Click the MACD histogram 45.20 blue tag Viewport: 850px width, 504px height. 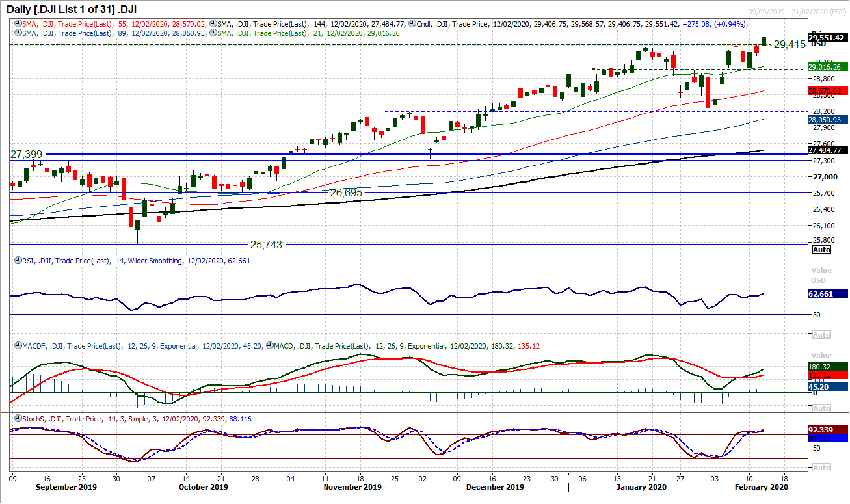pos(829,386)
